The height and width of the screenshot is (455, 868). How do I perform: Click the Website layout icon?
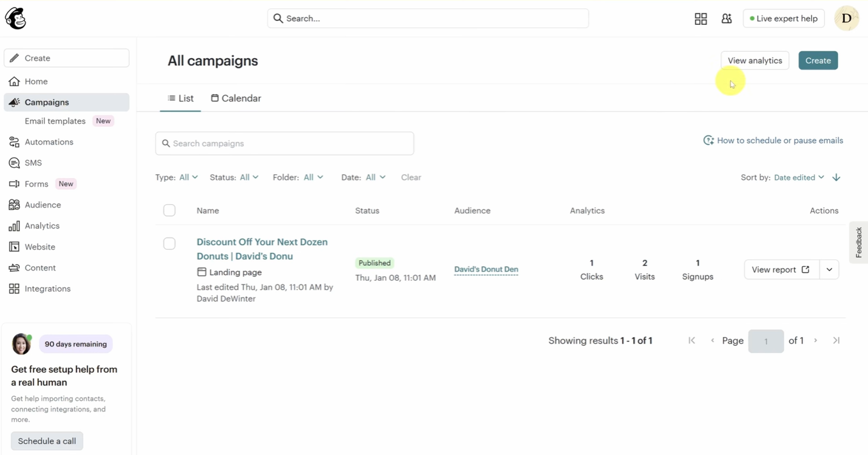click(14, 247)
